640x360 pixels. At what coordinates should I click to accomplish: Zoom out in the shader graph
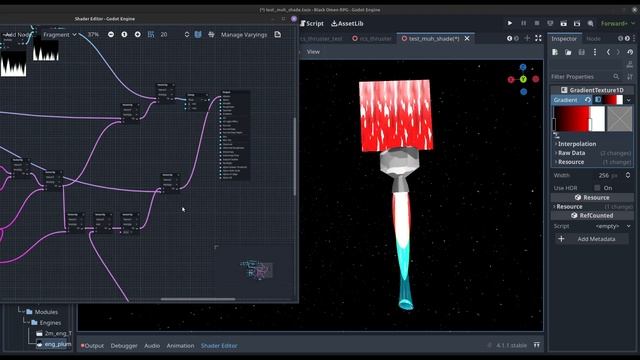click(x=111, y=35)
